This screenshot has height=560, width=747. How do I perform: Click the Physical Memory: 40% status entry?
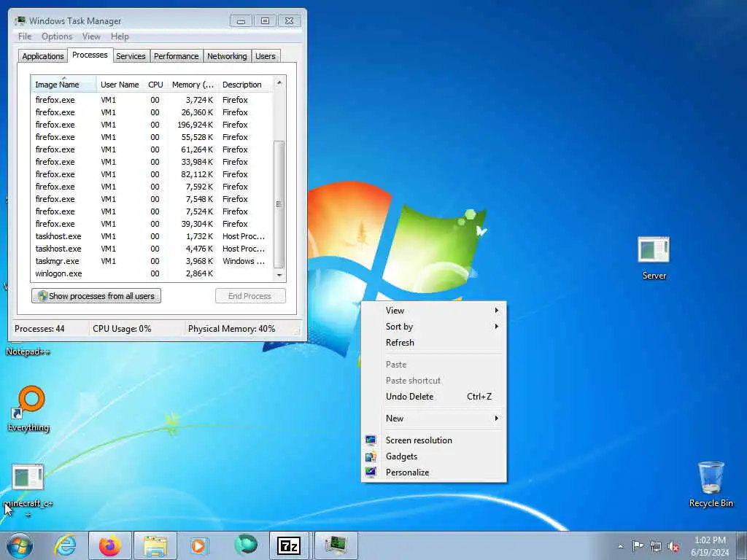[231, 329]
